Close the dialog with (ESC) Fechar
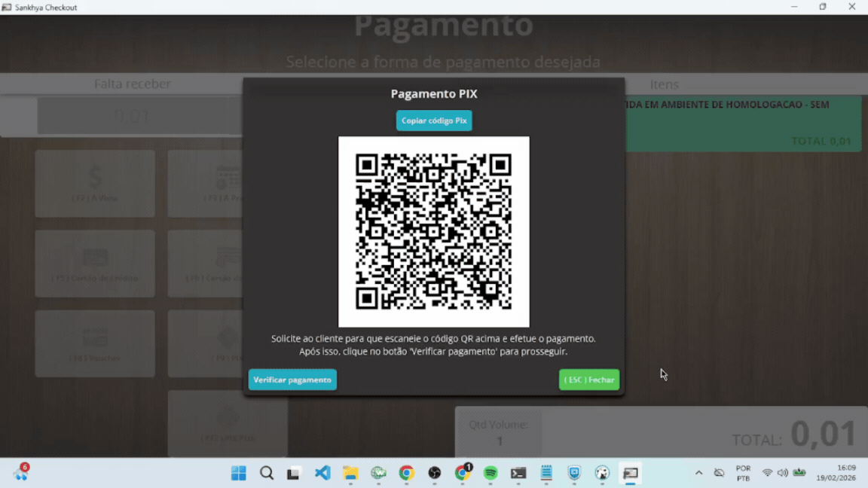Image resolution: width=868 pixels, height=488 pixels. [589, 380]
